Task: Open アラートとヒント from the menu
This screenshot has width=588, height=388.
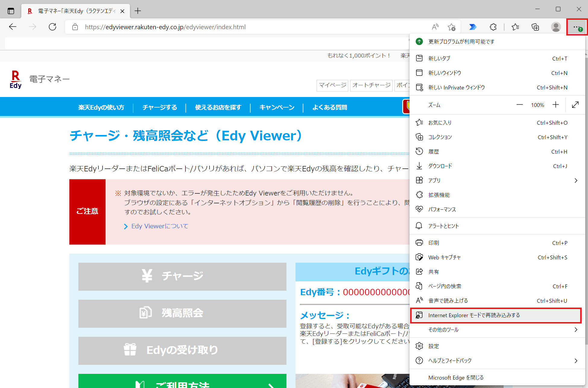Action: tap(497, 226)
